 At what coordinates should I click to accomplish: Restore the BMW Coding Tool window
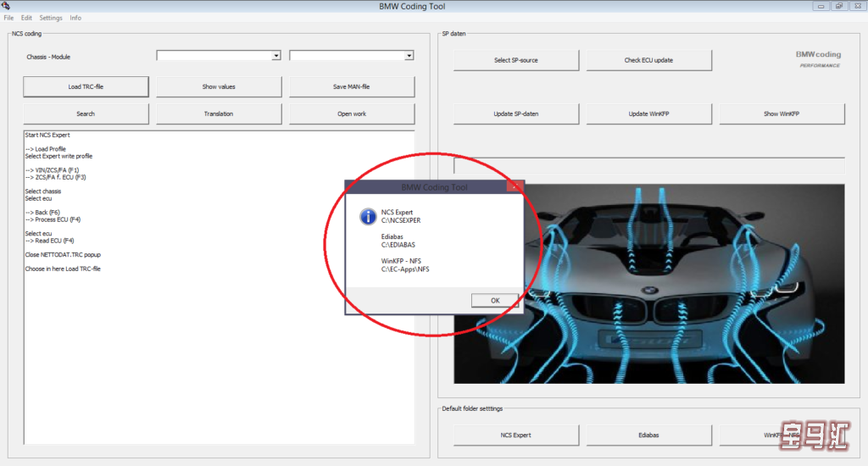[839, 6]
